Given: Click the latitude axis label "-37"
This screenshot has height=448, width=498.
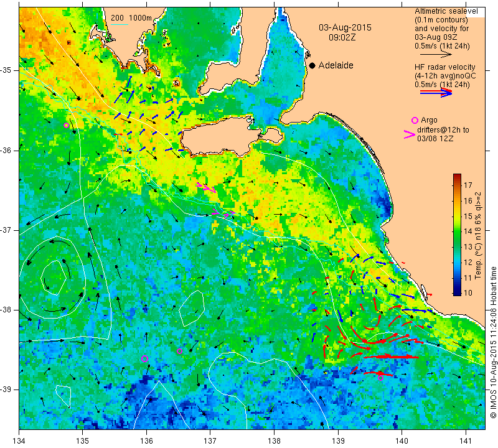Looking at the screenshot, I should click(6, 230).
